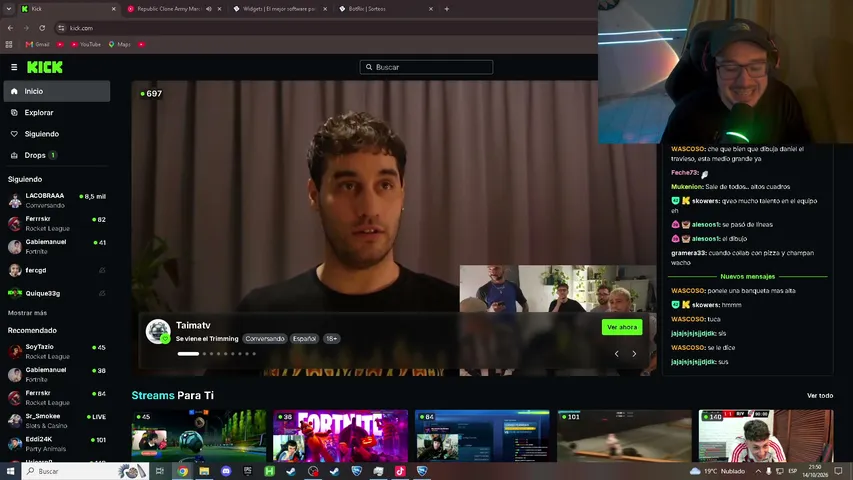Open TikTok from the taskbar

tap(400, 471)
